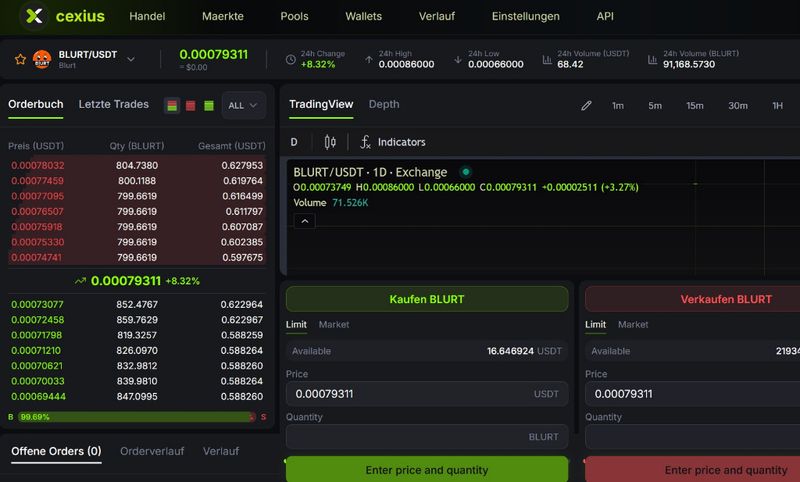Click the BLURT coin avatar icon
The image size is (800, 482).
pos(42,59)
